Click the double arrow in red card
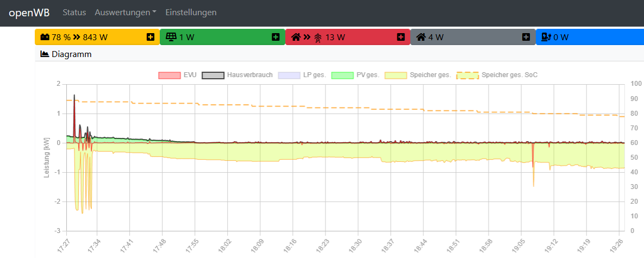 (x=307, y=37)
